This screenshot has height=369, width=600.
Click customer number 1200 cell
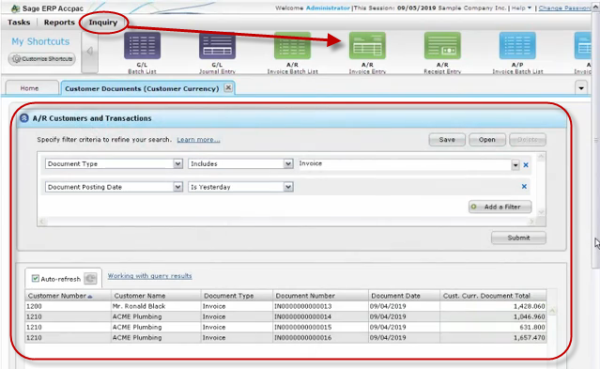tap(68, 306)
